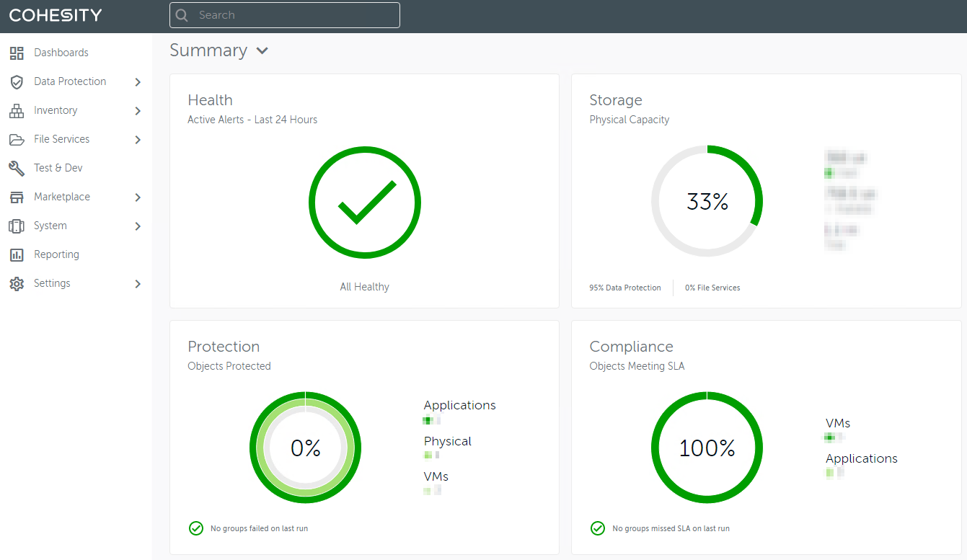This screenshot has height=560, width=967.
Task: Click the search magnifier in the top bar
Action: point(181,14)
